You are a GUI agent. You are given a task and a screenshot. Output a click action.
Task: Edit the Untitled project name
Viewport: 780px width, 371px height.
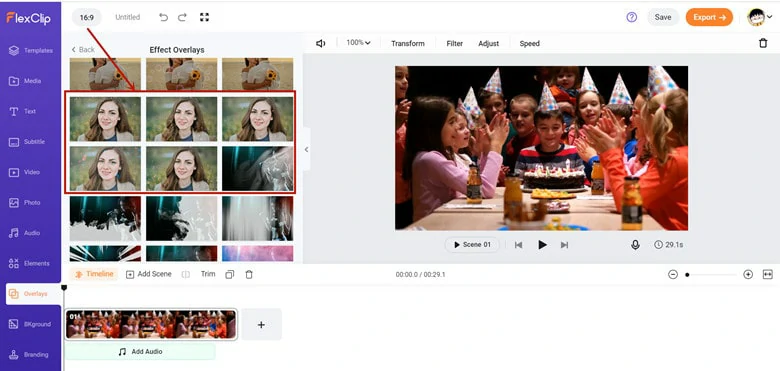127,17
